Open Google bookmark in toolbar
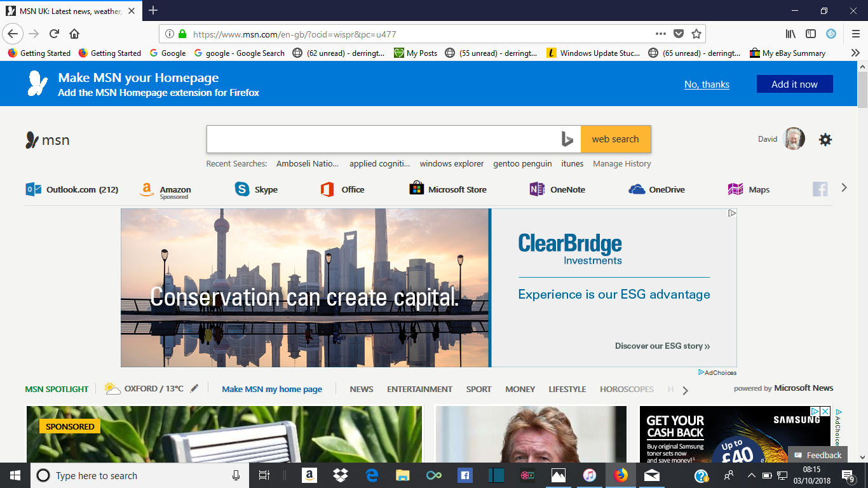Image resolution: width=868 pixels, height=488 pixels. (x=168, y=53)
